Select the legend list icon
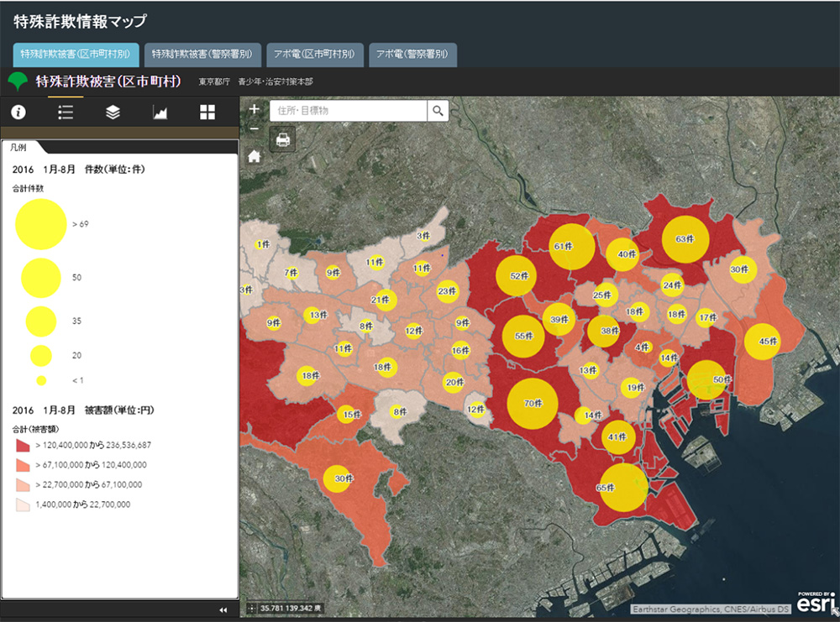Viewport: 840px width, 622px height. (66, 112)
